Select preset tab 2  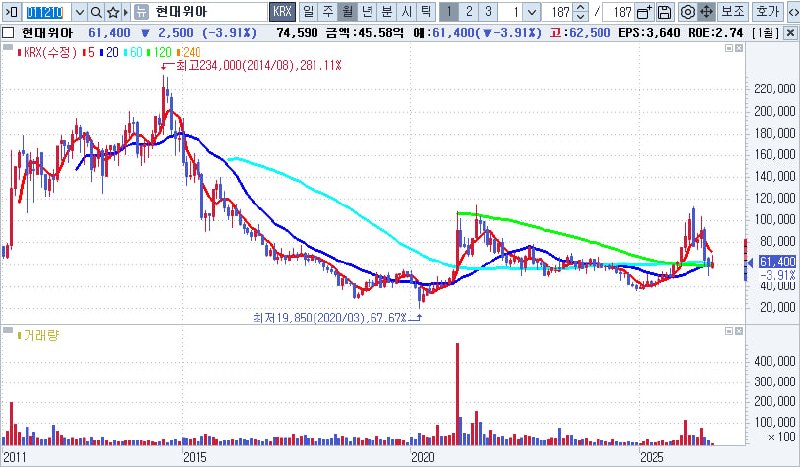(x=469, y=12)
